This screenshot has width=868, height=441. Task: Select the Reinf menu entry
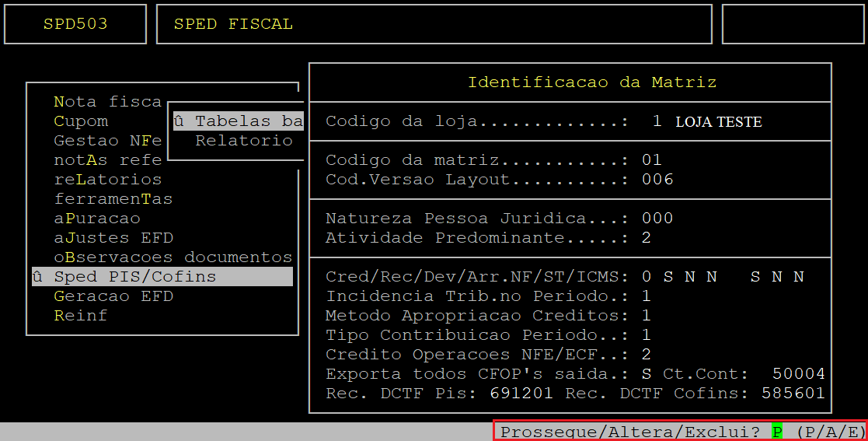[x=81, y=315]
